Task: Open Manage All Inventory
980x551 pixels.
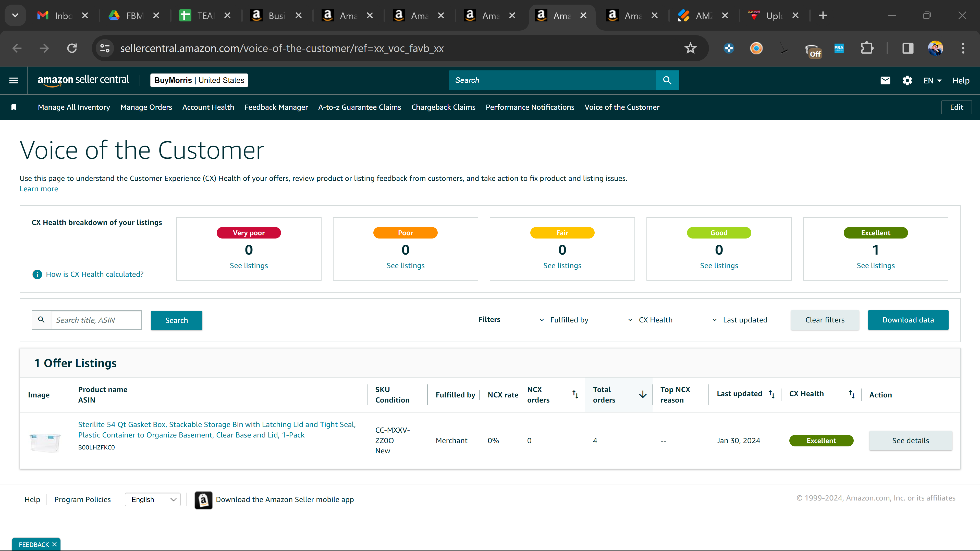Action: [74, 107]
